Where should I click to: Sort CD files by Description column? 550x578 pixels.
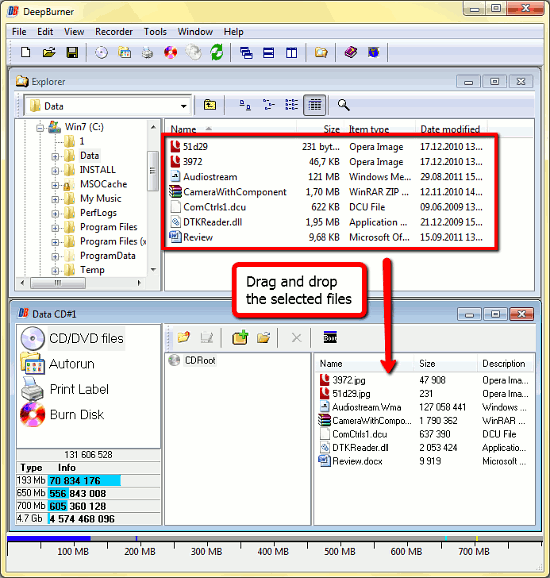click(x=504, y=364)
